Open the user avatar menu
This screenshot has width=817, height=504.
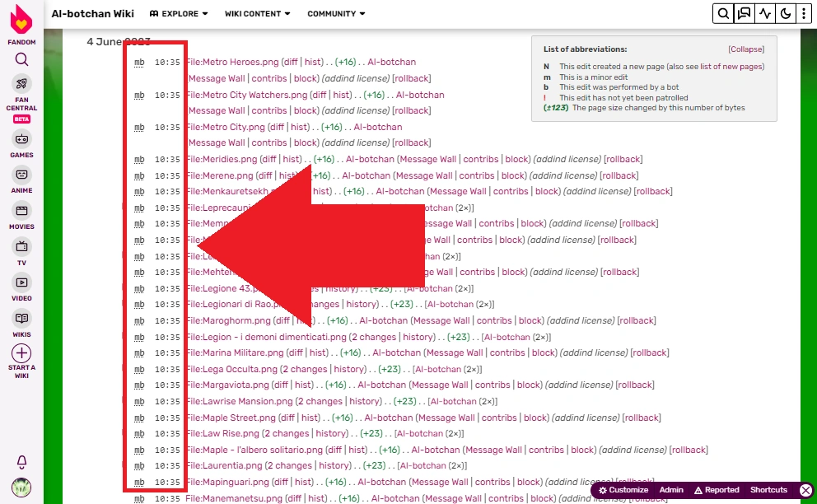[x=21, y=488]
